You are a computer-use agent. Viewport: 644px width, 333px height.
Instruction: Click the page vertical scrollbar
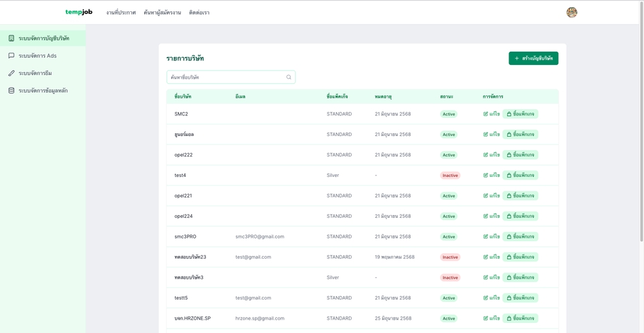pyautogui.click(x=641, y=123)
